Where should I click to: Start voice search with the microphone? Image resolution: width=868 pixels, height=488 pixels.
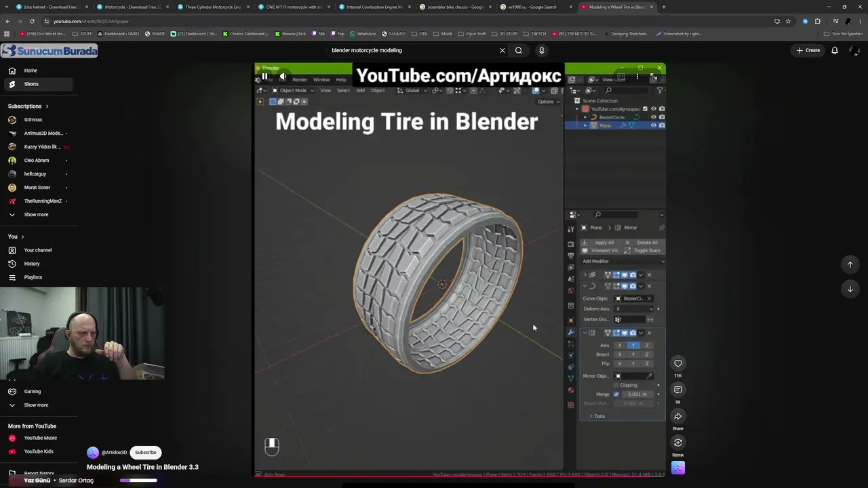pyautogui.click(x=541, y=50)
